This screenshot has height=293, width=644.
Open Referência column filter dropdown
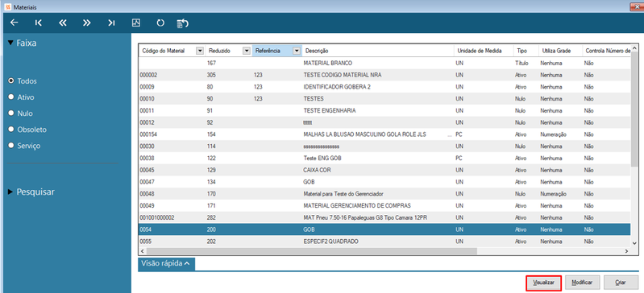[x=297, y=51]
